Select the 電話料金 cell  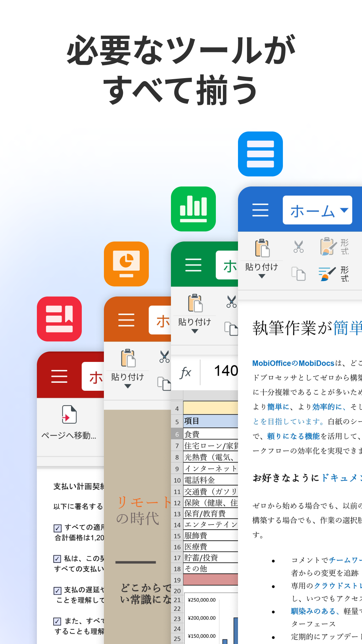point(210,480)
